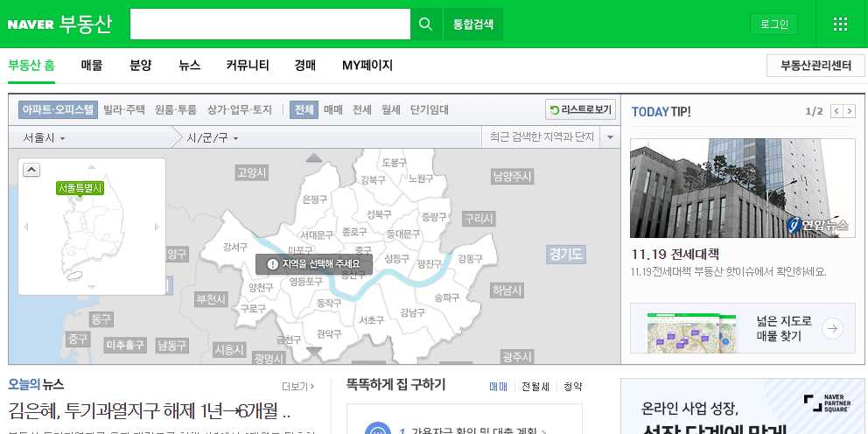The height and width of the screenshot is (434, 868).
Task: Select the 단기임대 trade type filter
Action: pyautogui.click(x=430, y=109)
